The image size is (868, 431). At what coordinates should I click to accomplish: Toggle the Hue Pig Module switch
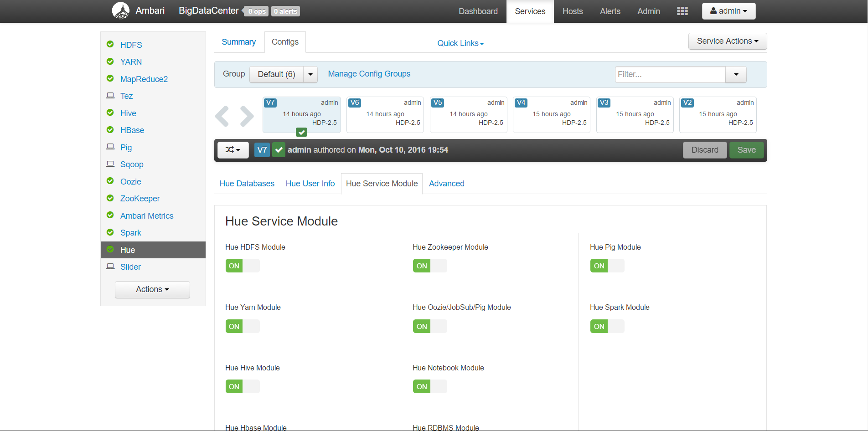coord(607,266)
